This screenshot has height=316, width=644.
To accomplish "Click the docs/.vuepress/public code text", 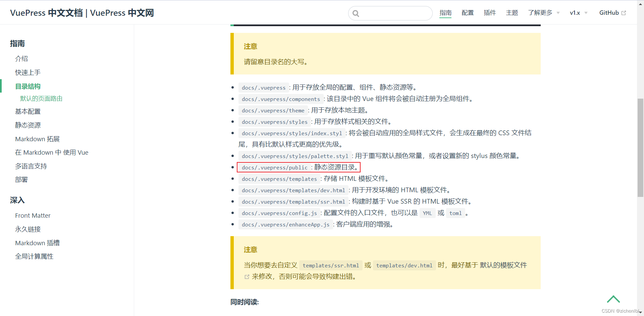I will (x=274, y=167).
